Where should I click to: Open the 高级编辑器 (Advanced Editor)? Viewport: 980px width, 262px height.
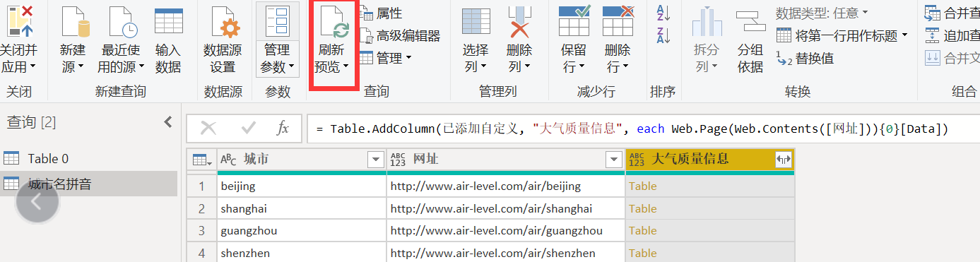(400, 36)
